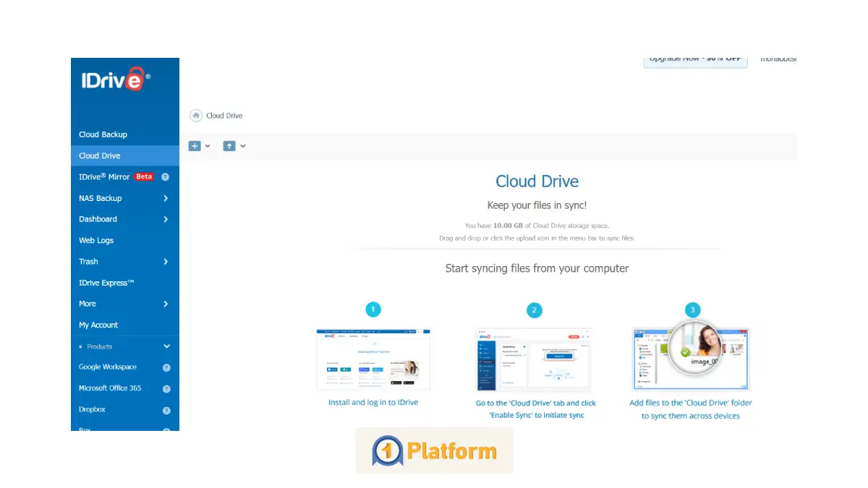This screenshot has height=488, width=868.
Task: Click the help icon beside Microsoft Office 365
Action: (168, 388)
